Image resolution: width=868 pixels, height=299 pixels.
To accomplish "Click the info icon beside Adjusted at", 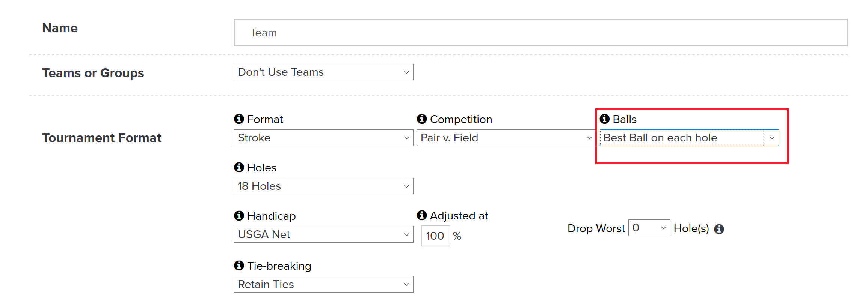I will 422,215.
